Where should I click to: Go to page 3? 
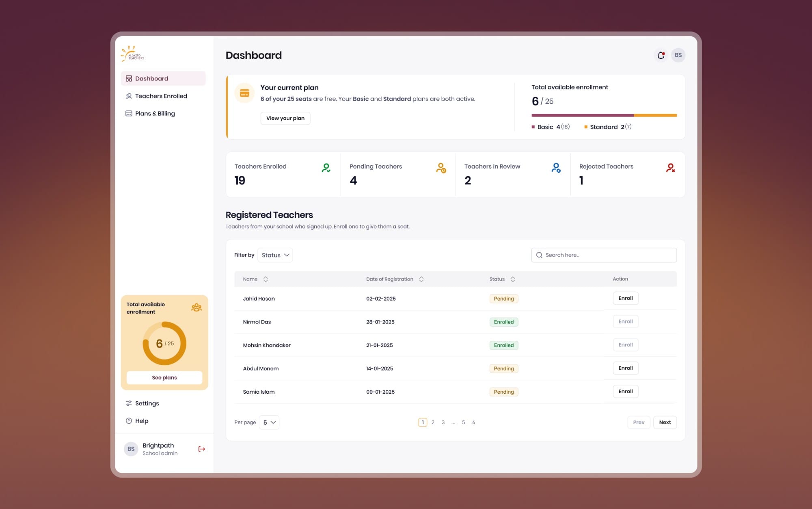point(443,422)
